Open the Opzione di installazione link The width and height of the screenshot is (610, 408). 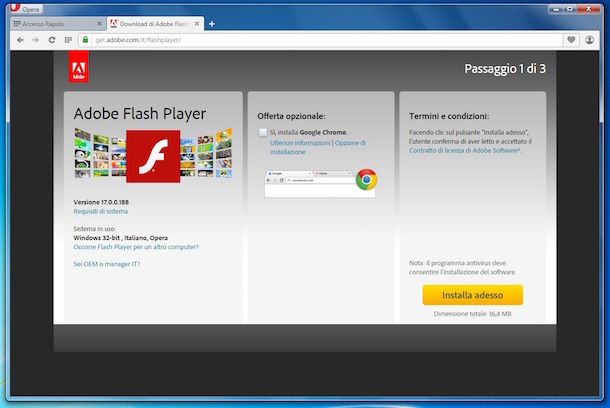318,147
